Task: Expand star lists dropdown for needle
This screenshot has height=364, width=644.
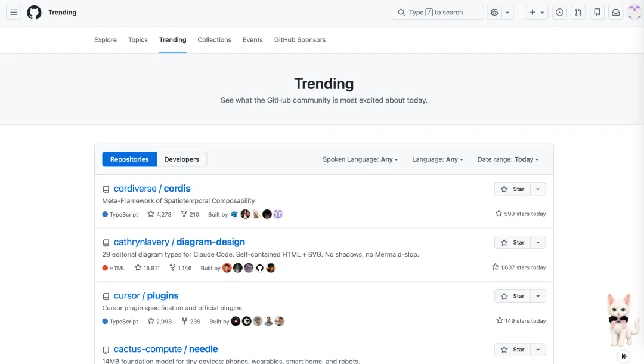Action: pos(538,350)
